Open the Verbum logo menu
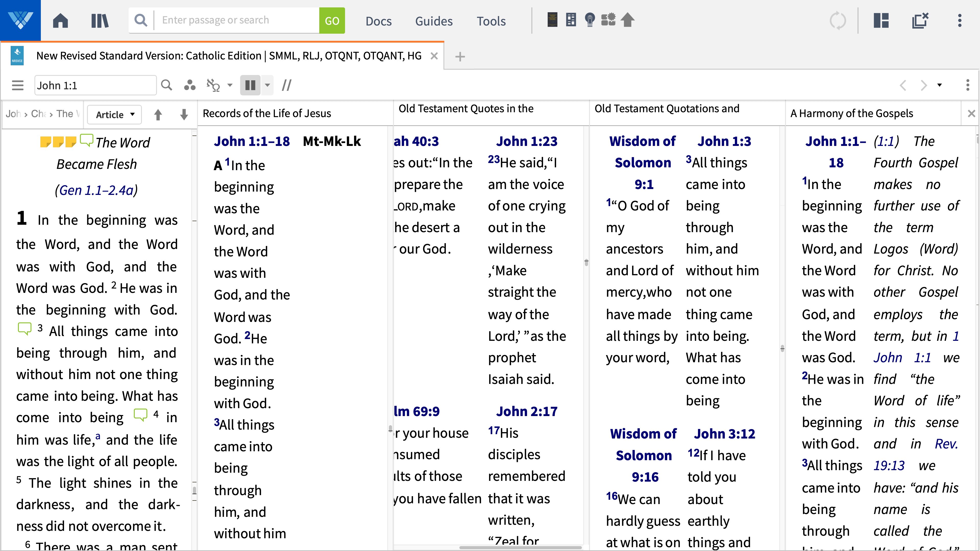Viewport: 980px width, 551px height. tap(20, 20)
